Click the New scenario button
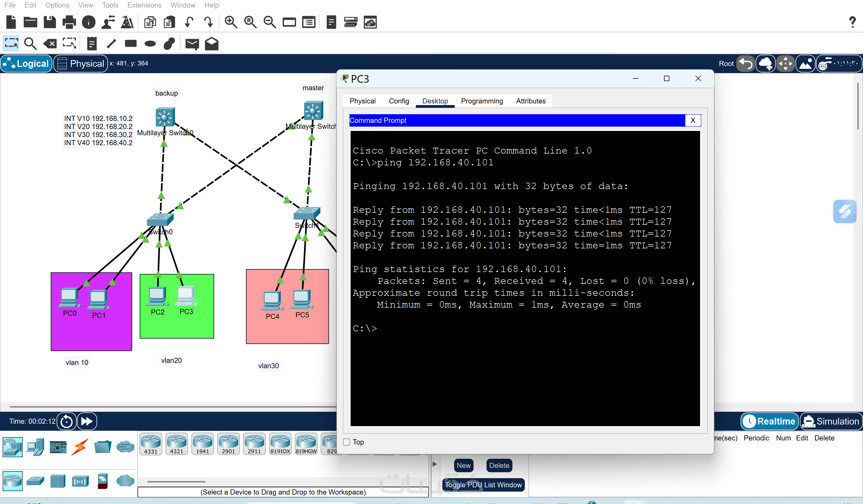This screenshot has height=504, width=863. coord(463,465)
